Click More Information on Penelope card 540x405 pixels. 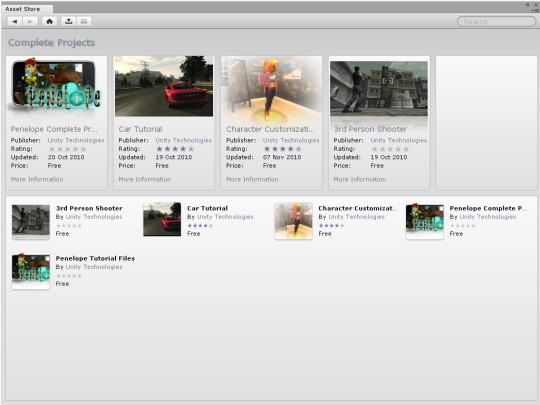click(x=37, y=179)
